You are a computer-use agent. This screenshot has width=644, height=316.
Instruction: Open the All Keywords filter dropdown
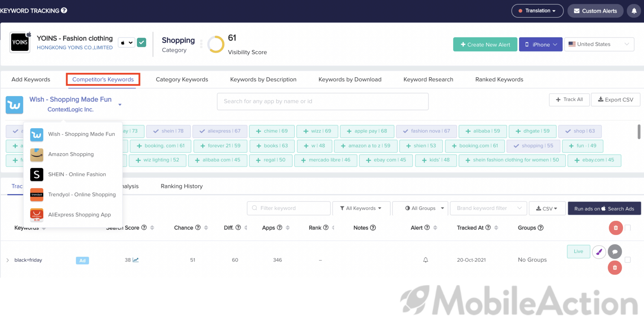tap(361, 208)
